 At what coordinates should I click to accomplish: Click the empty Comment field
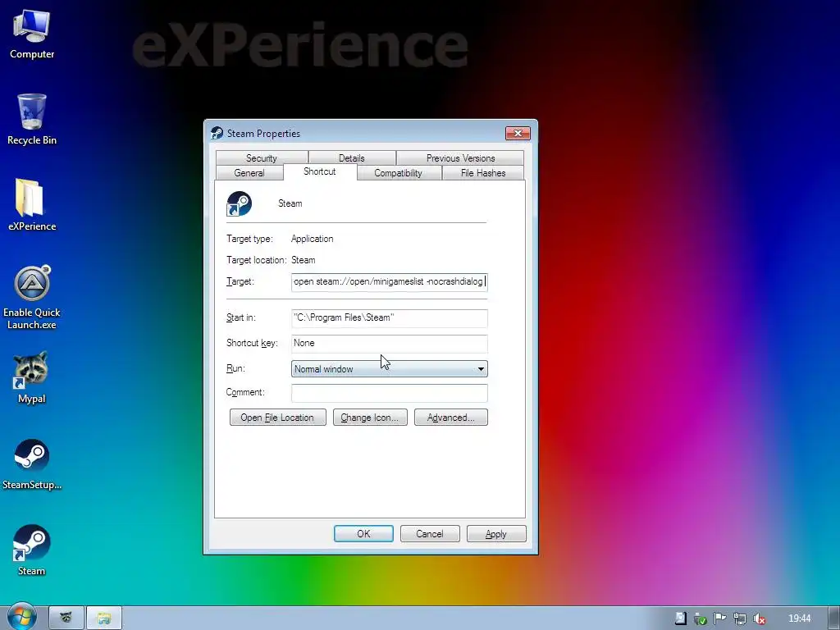coord(390,393)
